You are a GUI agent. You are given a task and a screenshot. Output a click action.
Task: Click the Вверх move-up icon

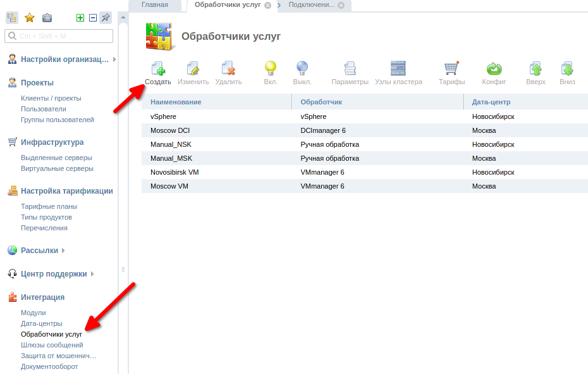536,69
